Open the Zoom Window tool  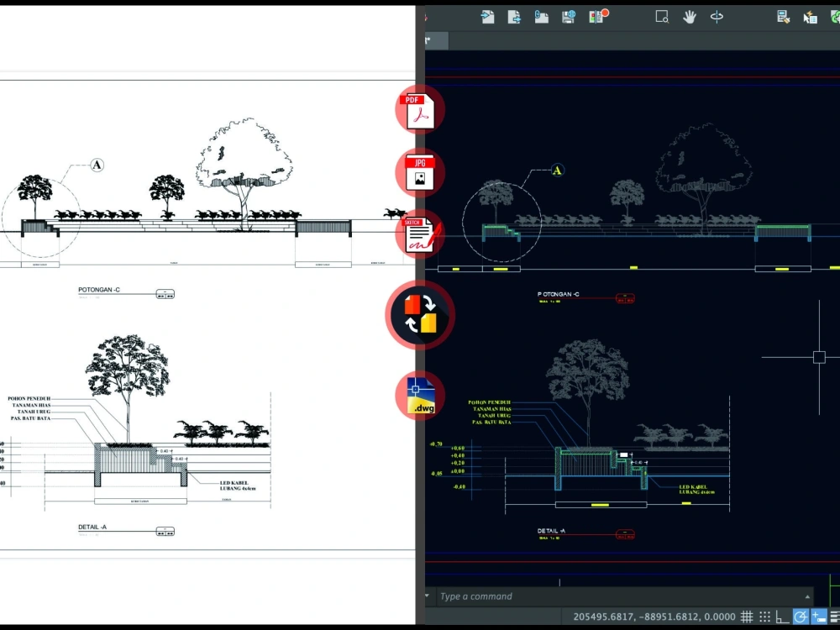point(661,17)
